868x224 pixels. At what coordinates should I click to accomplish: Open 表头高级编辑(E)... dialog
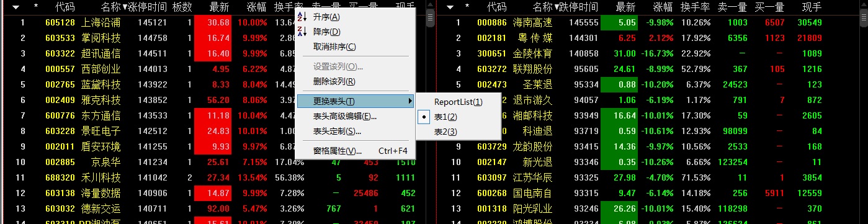click(345, 116)
